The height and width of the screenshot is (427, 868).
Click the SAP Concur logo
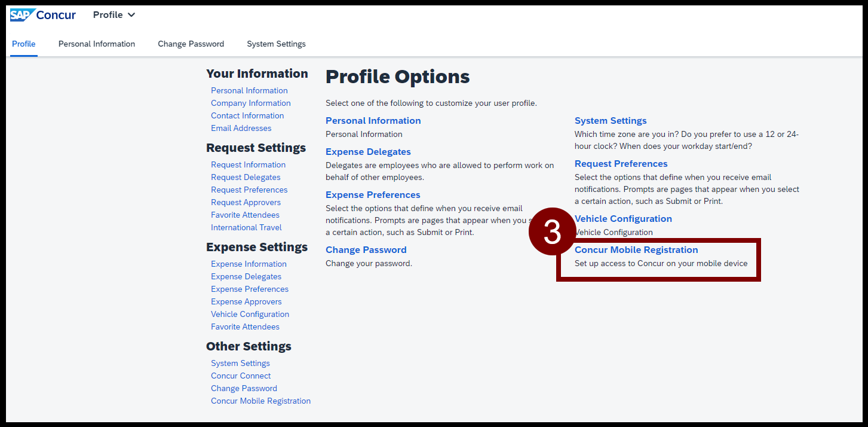[x=43, y=15]
